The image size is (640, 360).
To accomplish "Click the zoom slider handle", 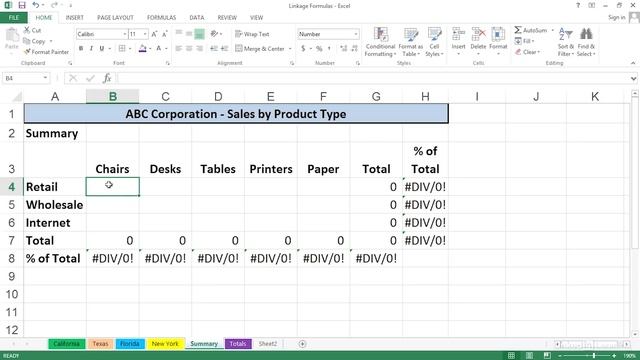I will tap(594, 356).
